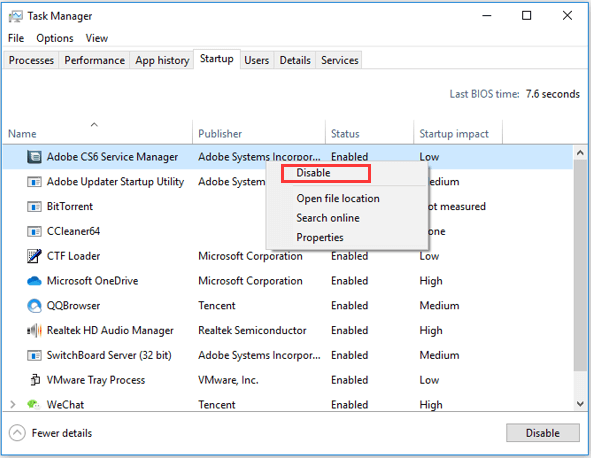Click the VMware Tray Process icon
591x458 pixels.
[x=35, y=380]
